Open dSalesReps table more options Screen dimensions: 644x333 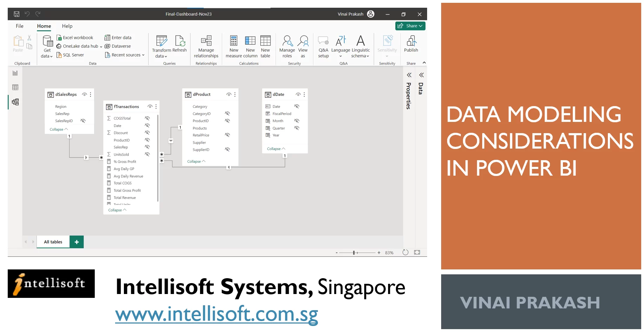(91, 94)
